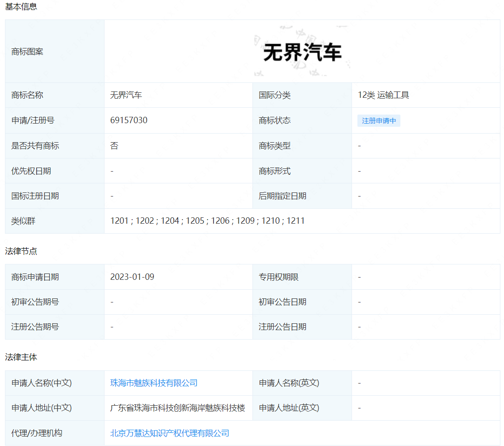The image size is (504, 446).
Task: Open agency link 北京万慧达知识产权代理有限公司
Action: (x=170, y=433)
